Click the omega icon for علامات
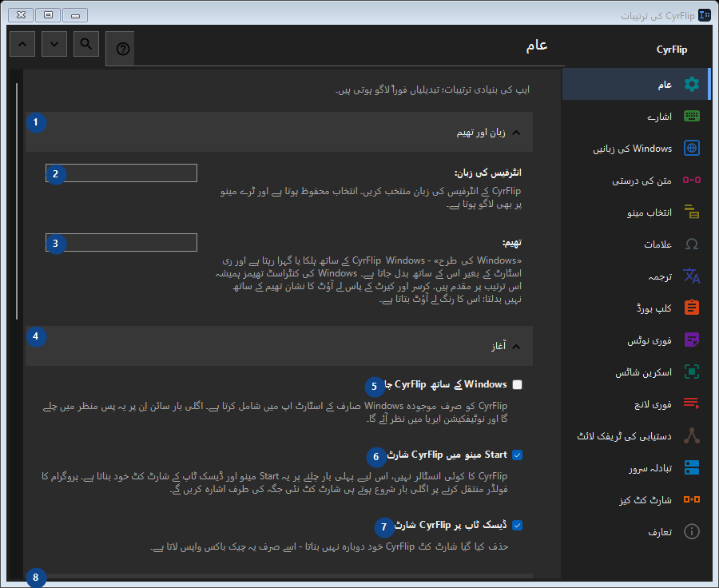 [692, 244]
